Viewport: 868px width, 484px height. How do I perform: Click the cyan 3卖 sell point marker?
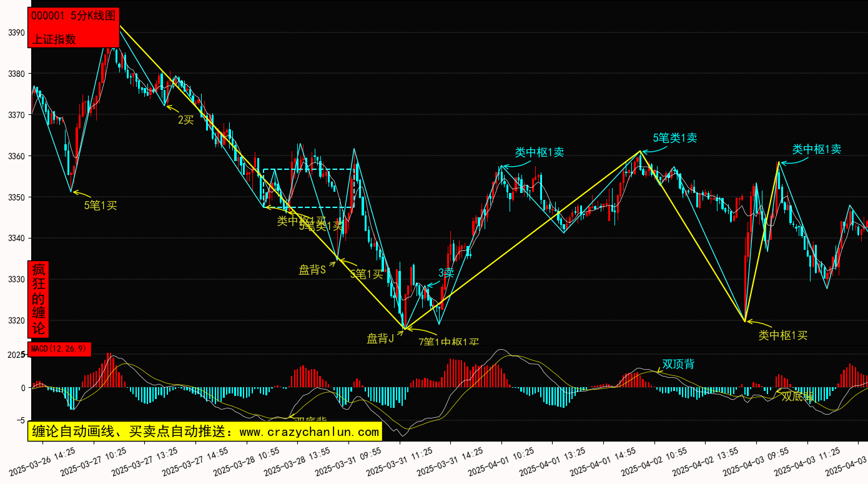click(446, 273)
